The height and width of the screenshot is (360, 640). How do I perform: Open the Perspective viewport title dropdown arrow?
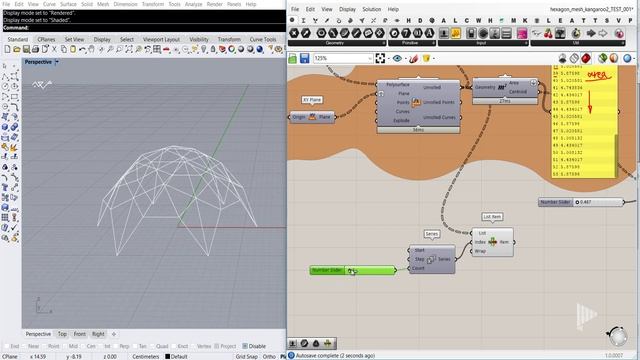(57, 62)
